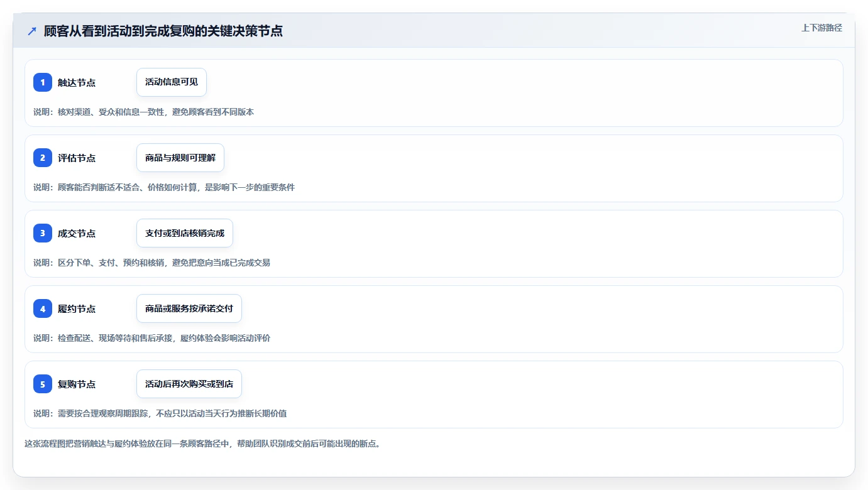This screenshot has height=490, width=868.
Task: Click the note starting 说明：核对渠道、受众和信息一致性
Action: (x=144, y=112)
